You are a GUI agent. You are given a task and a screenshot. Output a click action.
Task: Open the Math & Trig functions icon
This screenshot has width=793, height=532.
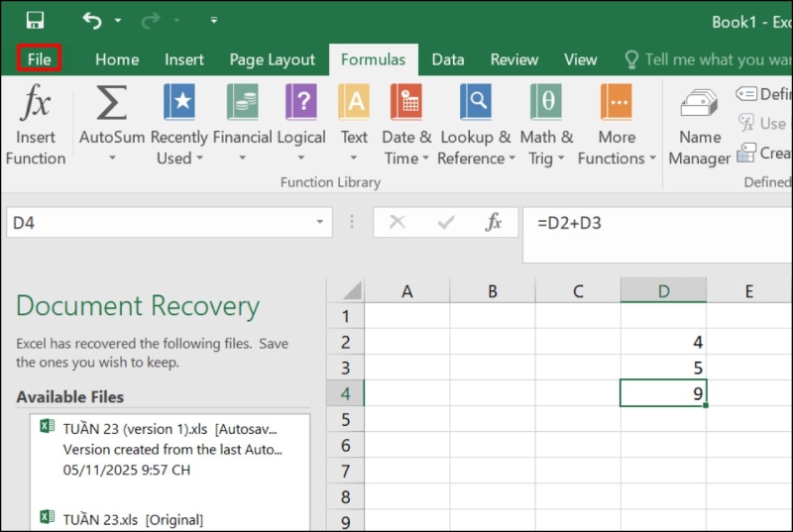point(546,102)
